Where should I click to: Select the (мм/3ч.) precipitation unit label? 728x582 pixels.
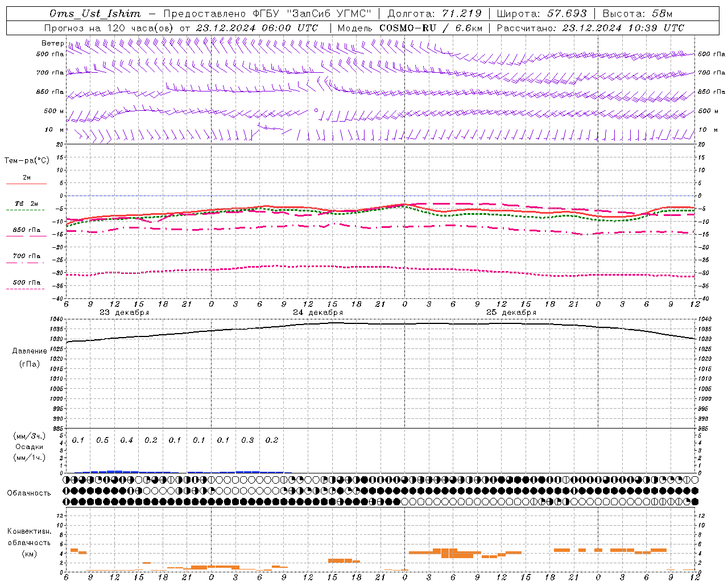[x=30, y=436]
